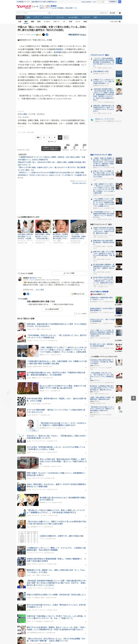Select the オリジナル tab
The width and height of the screenshot is (138, 644).
[x=60, y=17]
